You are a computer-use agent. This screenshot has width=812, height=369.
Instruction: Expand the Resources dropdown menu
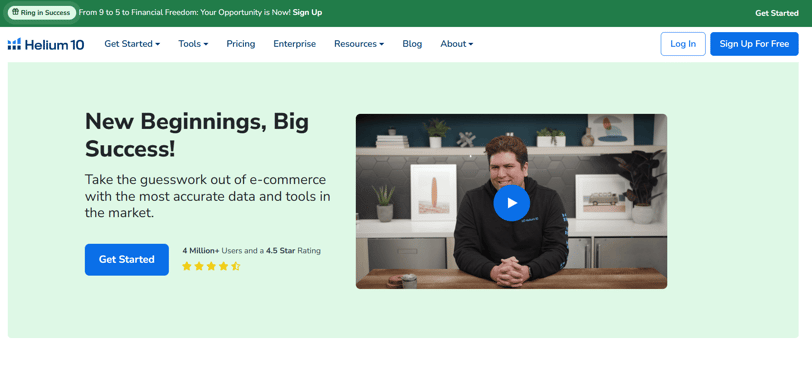coord(359,44)
